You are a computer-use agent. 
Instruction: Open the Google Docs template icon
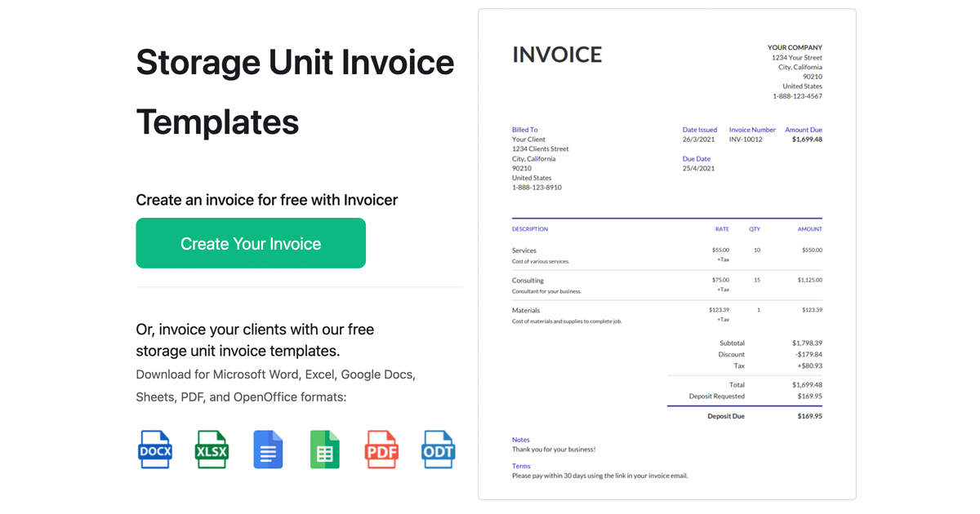tap(268, 450)
